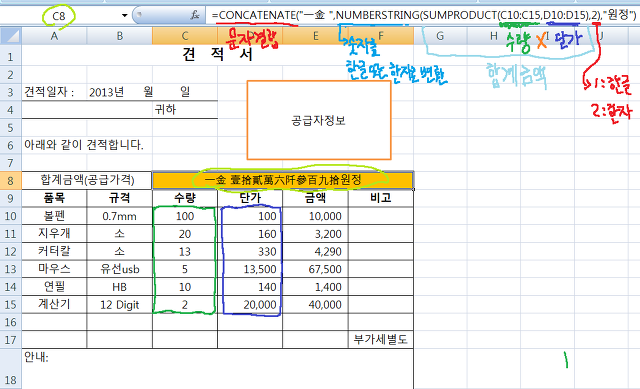
Task: Select row 15 header
Action: (11, 305)
